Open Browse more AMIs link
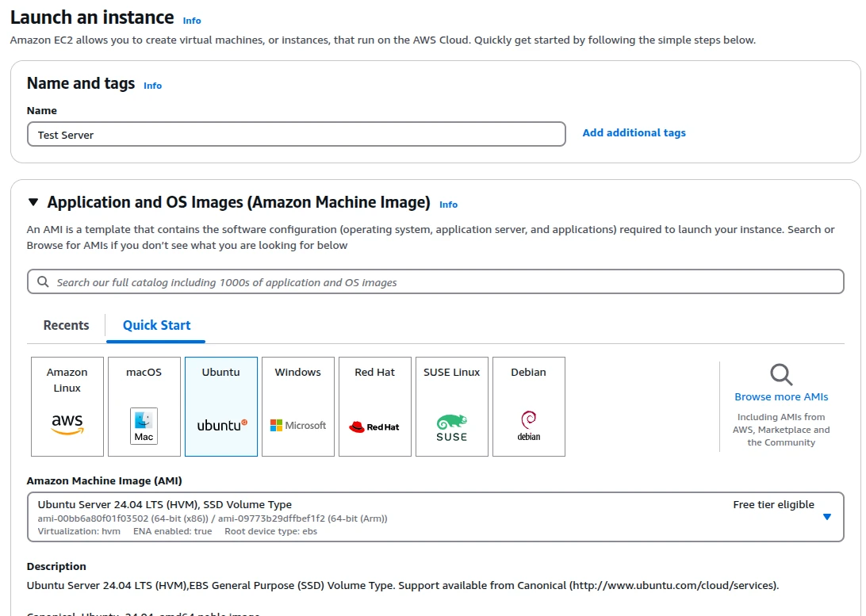This screenshot has width=866, height=616. 781,397
